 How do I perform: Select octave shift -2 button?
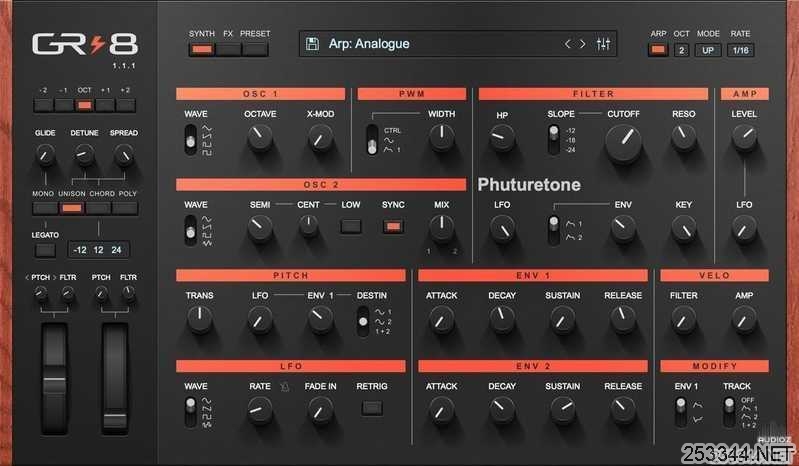click(x=43, y=105)
